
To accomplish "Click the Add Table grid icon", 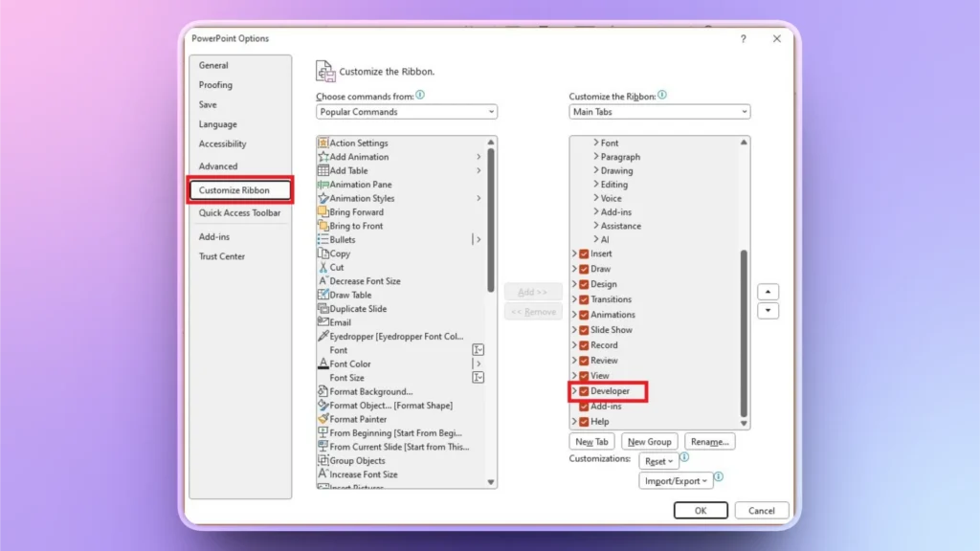I will pos(325,170).
